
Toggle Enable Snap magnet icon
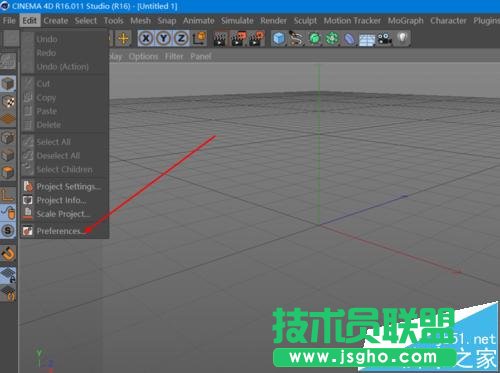point(8,254)
